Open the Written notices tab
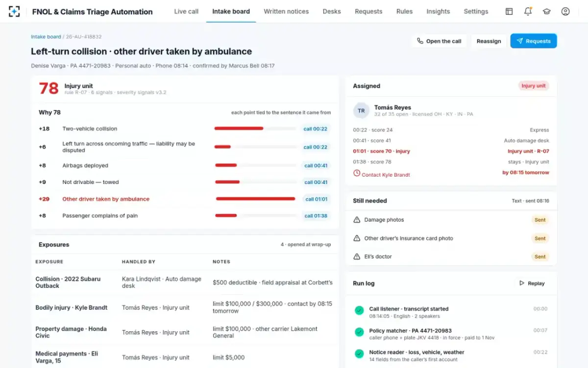The image size is (588, 368). [x=286, y=11]
